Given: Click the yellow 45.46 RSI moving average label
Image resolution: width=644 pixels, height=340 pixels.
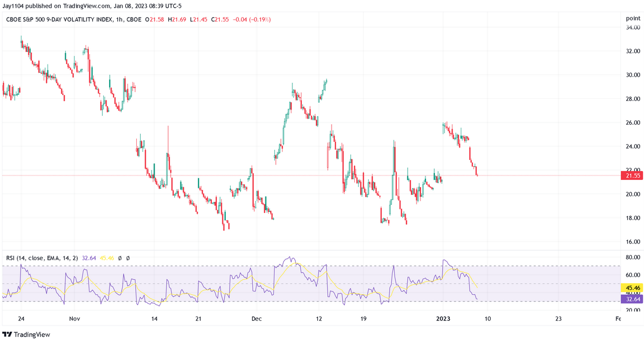Looking at the screenshot, I should click(x=633, y=288).
